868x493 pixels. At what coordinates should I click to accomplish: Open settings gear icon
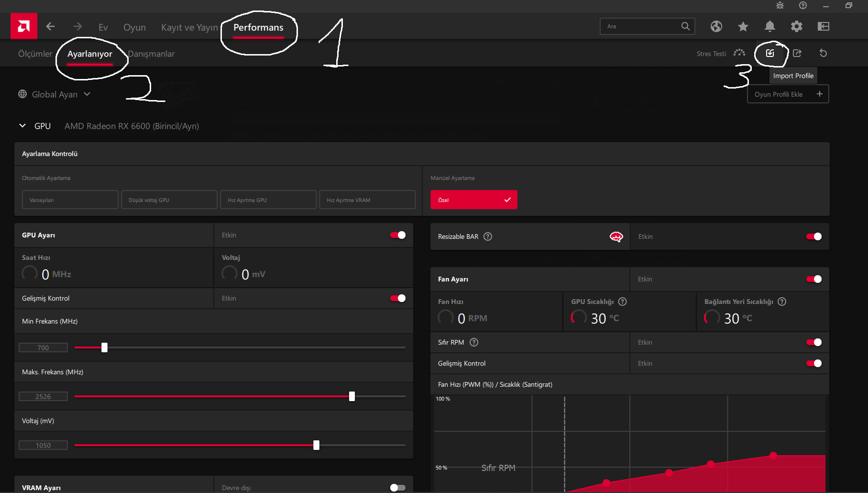[x=796, y=26]
